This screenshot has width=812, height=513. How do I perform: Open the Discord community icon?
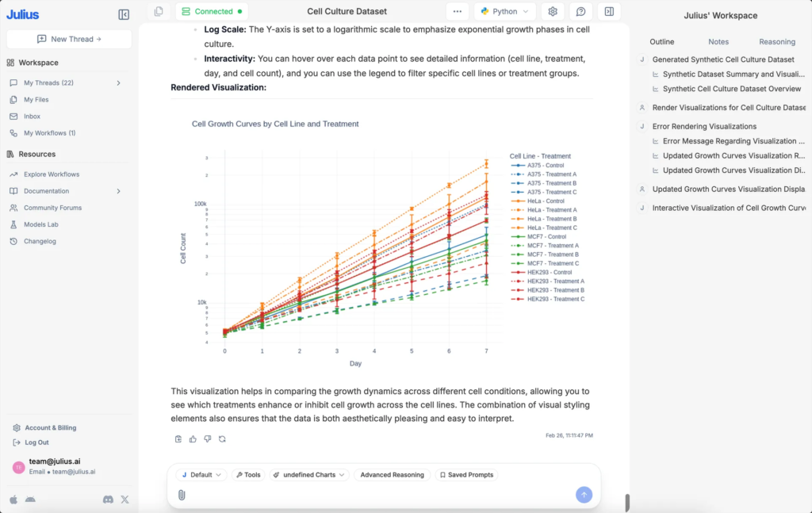[108, 499]
